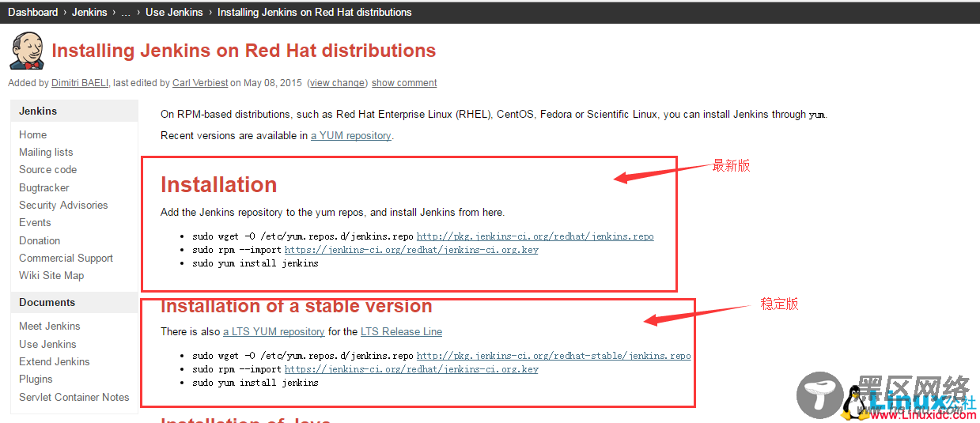Viewport: 980px width, 423px height.
Task: Expand the ellipsis breadcrumb item
Action: [x=127, y=12]
